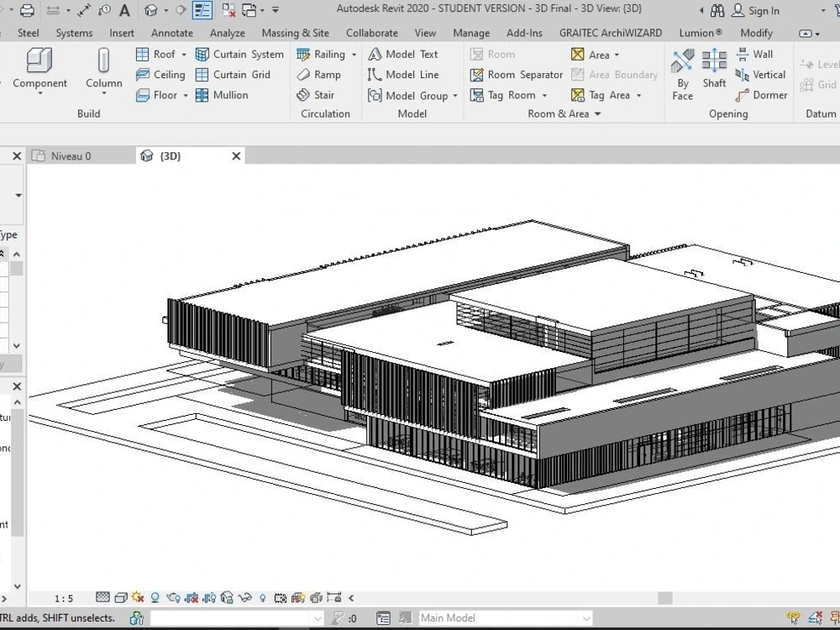Select the Room Separator tool
The image size is (840, 630).
tap(517, 75)
